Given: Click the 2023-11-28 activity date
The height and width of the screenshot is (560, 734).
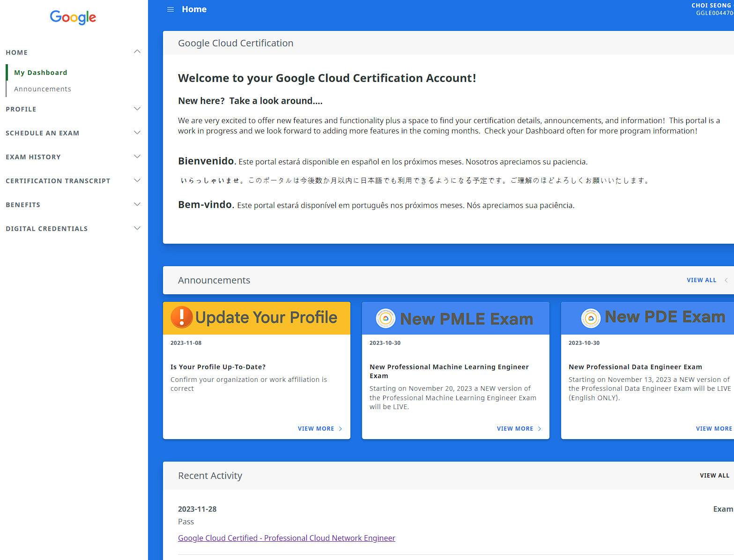Looking at the screenshot, I should (197, 509).
